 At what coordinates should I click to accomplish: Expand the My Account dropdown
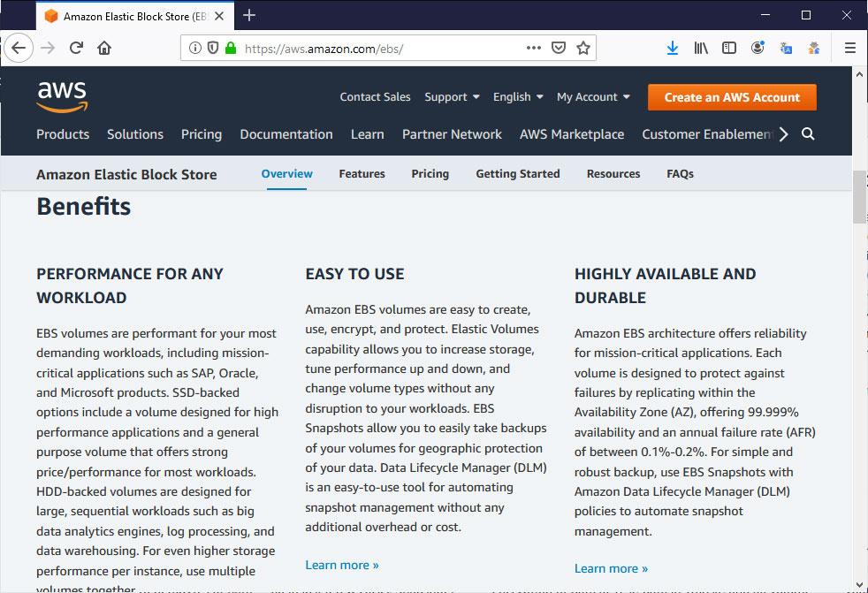coord(593,97)
